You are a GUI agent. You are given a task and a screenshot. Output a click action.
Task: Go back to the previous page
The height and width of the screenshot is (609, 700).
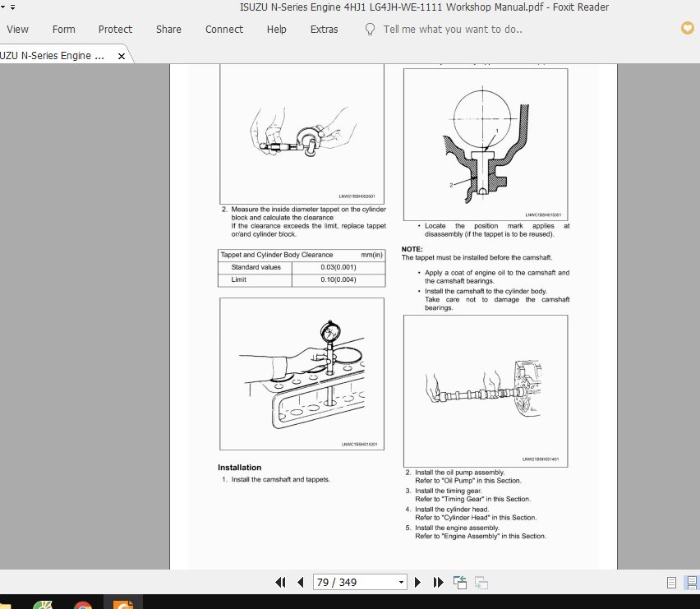[x=301, y=582]
